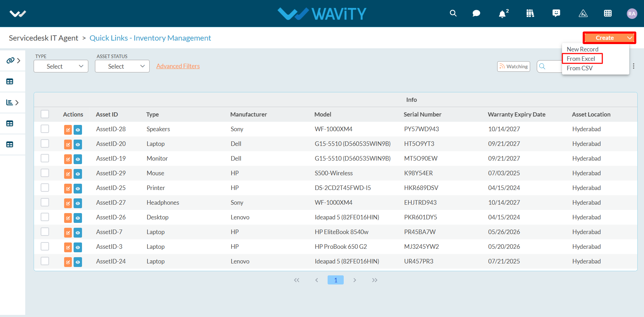Open the ASSET STATUS Select dropdown

point(122,66)
